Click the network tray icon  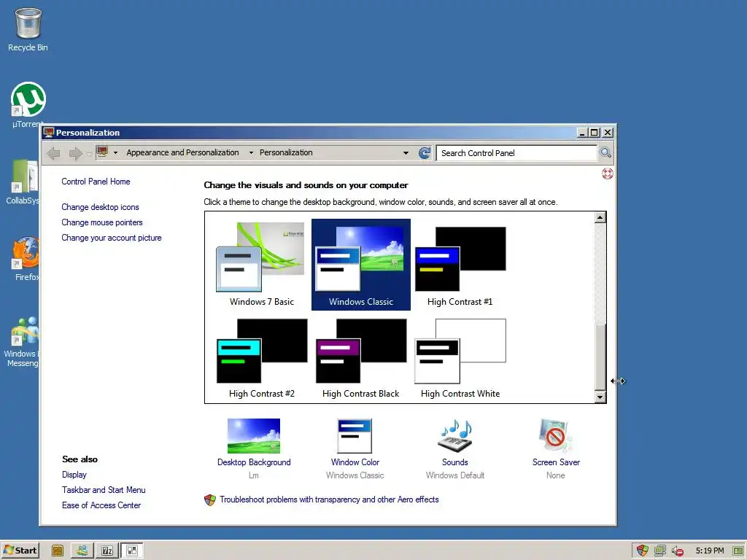click(x=659, y=551)
